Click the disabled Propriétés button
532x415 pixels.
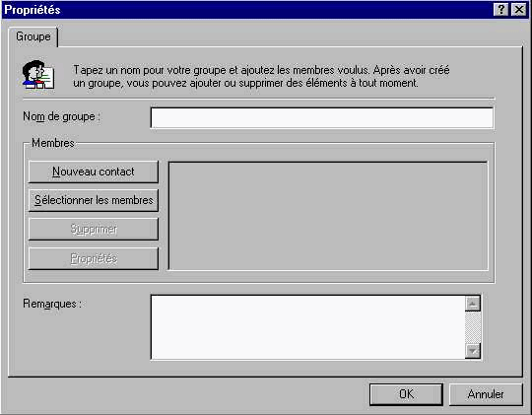(x=94, y=258)
